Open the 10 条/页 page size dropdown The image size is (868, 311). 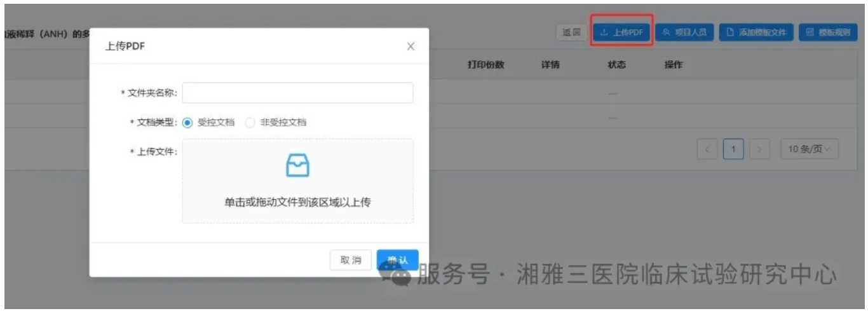click(x=809, y=149)
